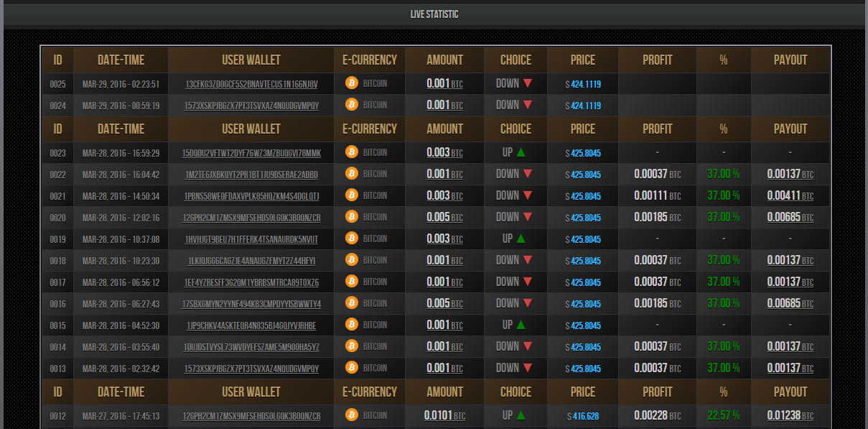Viewport: 868px width, 429px height.
Task: Click the green up arrow in row 0012
Action: [x=521, y=415]
